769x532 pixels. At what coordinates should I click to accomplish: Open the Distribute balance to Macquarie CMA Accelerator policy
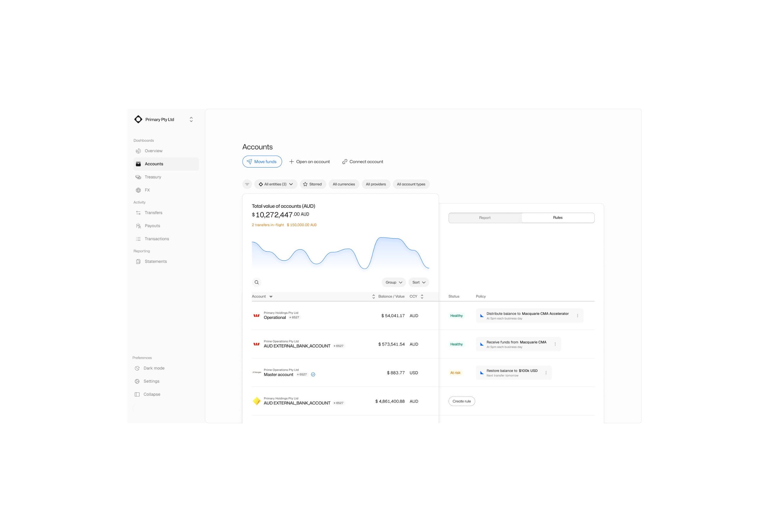click(x=529, y=316)
